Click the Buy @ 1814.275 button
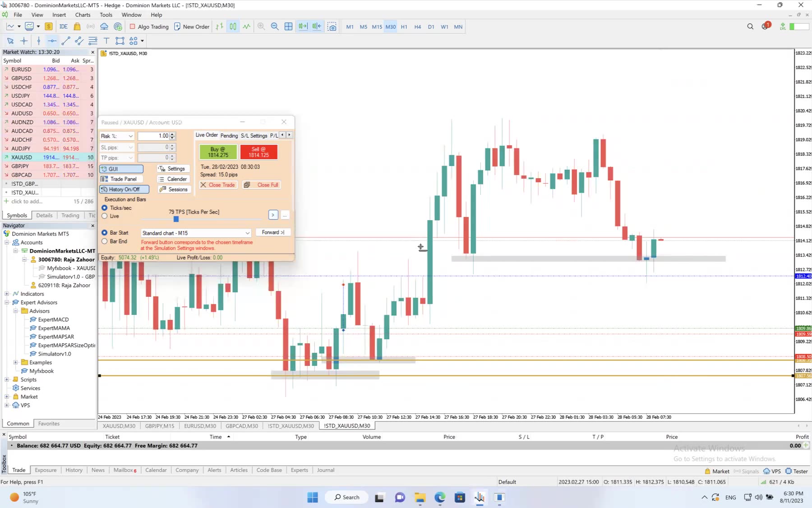The image size is (812, 508). (218, 152)
